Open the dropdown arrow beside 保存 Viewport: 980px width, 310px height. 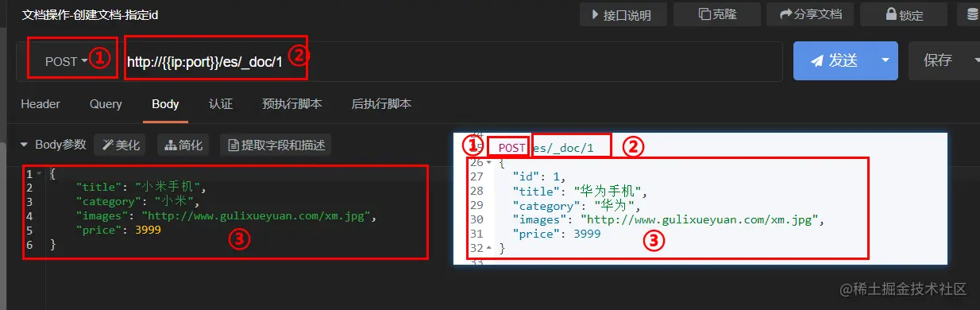(975, 60)
